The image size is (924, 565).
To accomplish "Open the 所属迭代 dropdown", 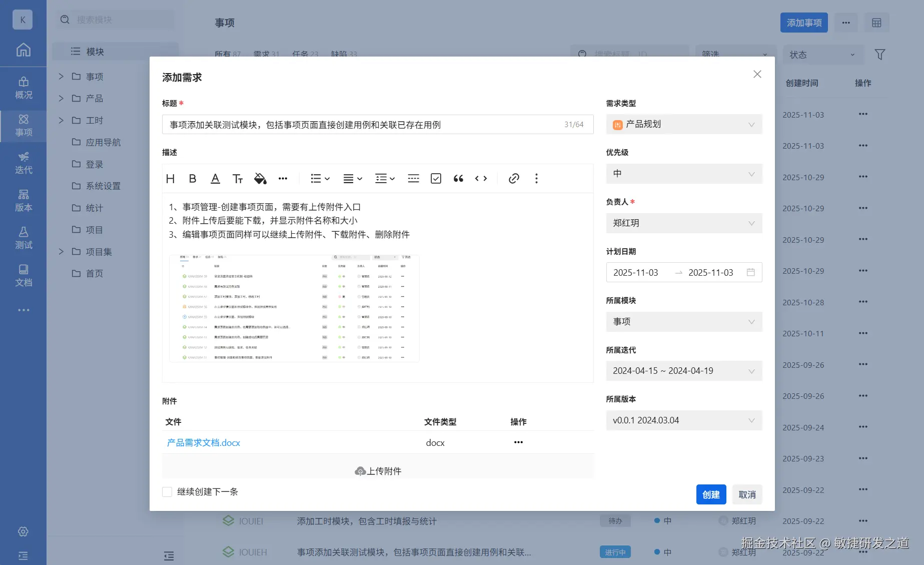I will (684, 371).
